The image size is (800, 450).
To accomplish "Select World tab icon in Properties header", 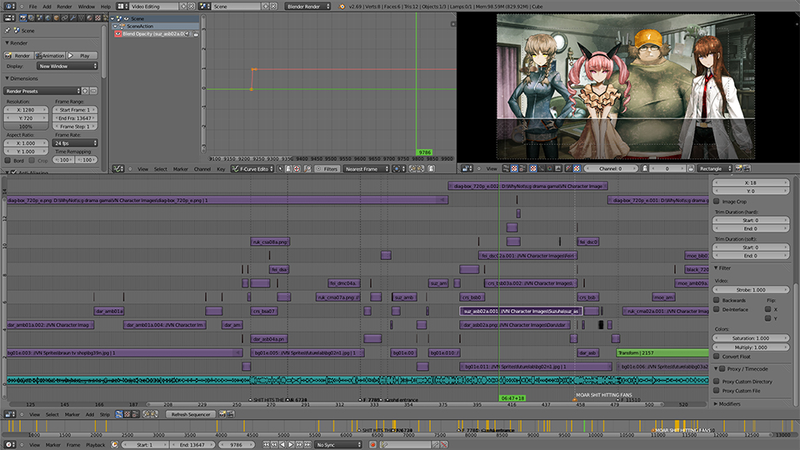I will [47, 18].
